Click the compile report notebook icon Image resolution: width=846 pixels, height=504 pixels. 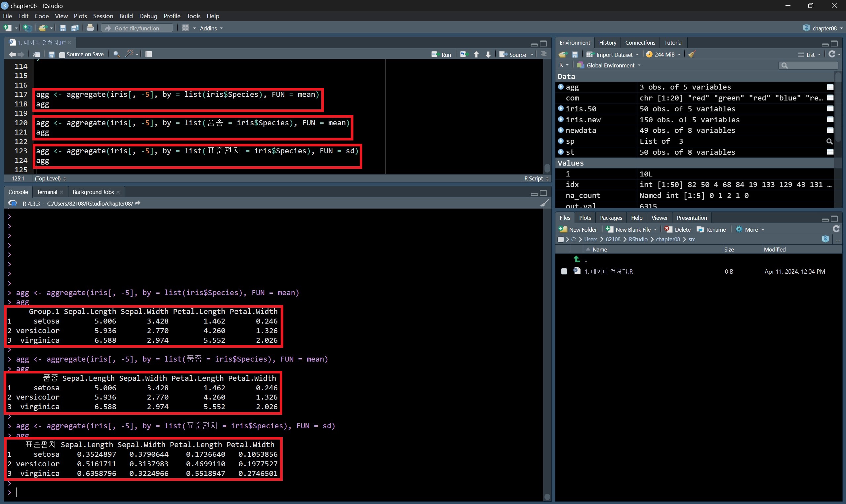click(x=148, y=54)
